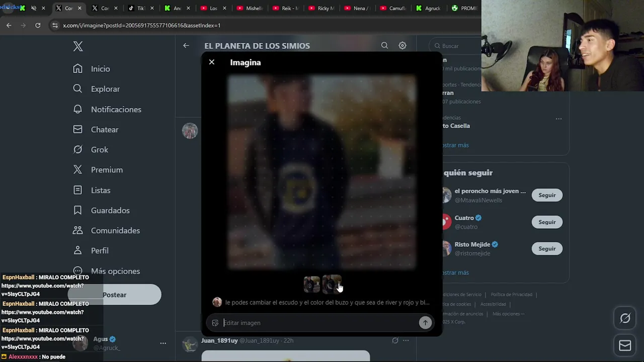Open Accesibilidad footer link
This screenshot has height=362, width=644.
pyautogui.click(x=493, y=304)
